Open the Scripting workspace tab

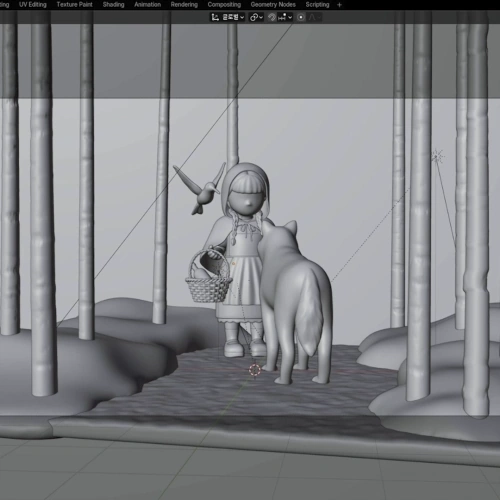pos(317,5)
